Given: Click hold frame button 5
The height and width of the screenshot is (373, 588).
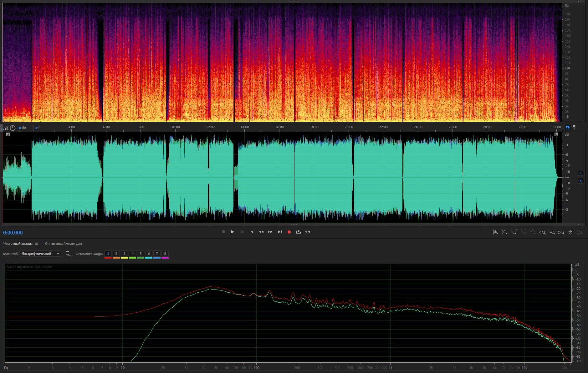Looking at the screenshot, I should [141, 254].
